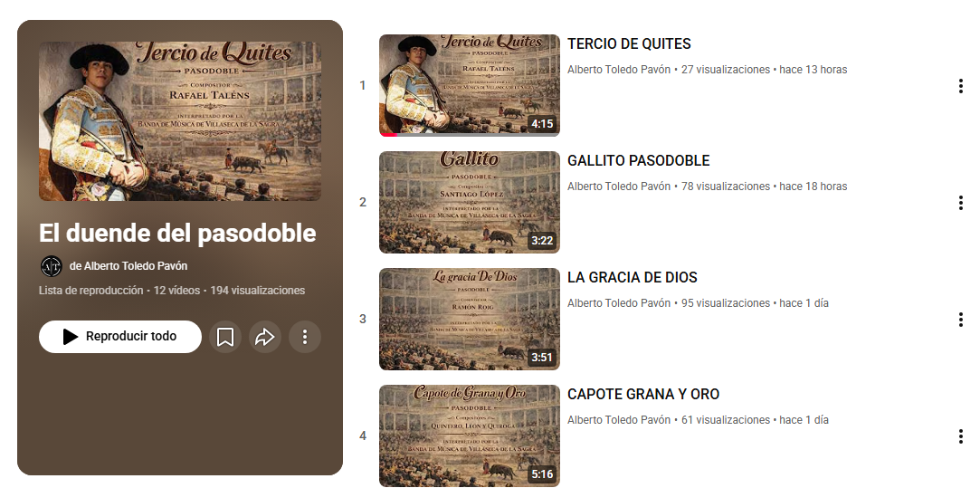Screen dimensions: 980x488
Task: Click Capote de Grana y Oro 5:16 thumbnail
Action: click(470, 436)
